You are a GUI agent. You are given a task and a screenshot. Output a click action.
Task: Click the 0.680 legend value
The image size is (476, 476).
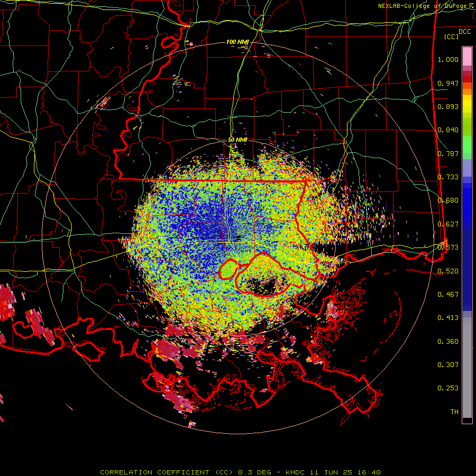pos(448,200)
